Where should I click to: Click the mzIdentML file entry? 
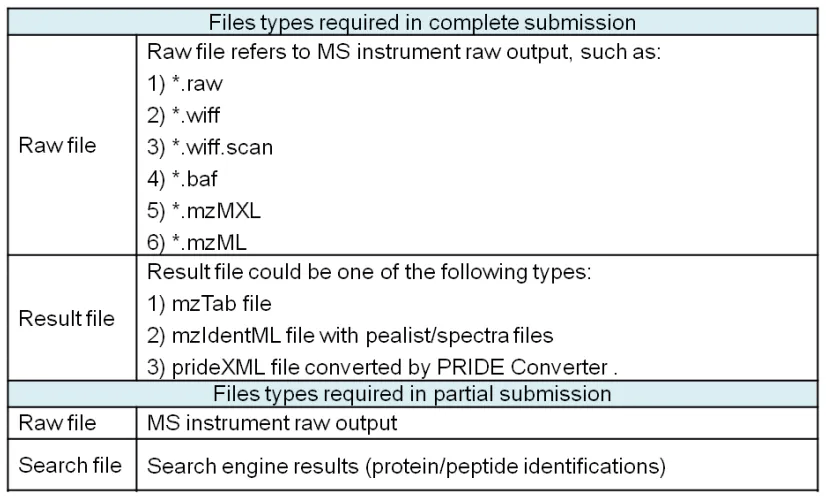click(350, 335)
